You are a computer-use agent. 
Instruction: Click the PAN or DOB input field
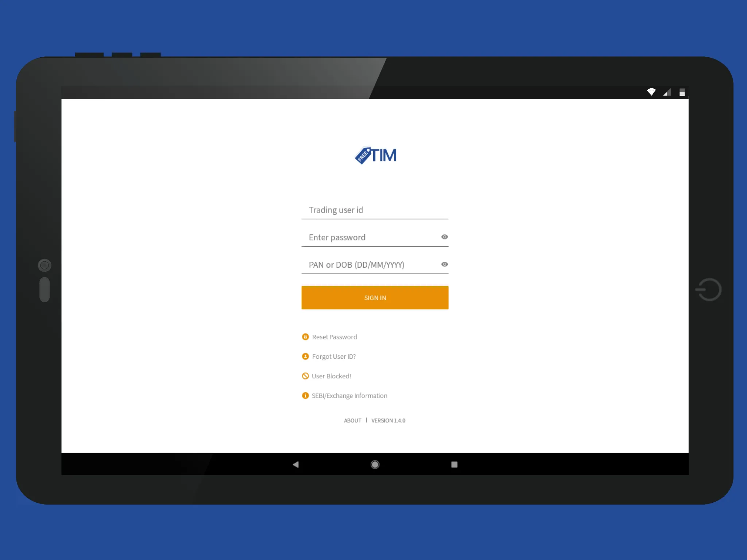[375, 264]
